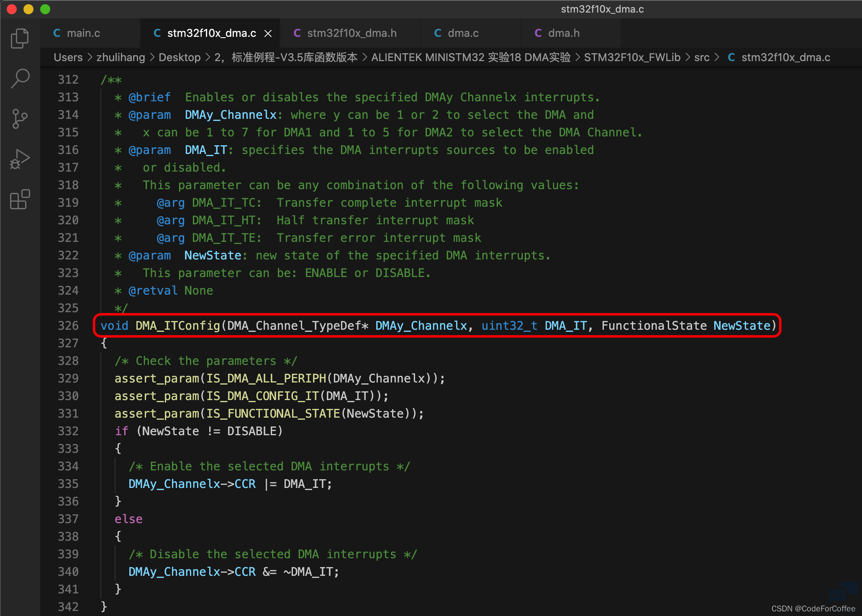Open the Explorer view in activity bar

[20, 38]
